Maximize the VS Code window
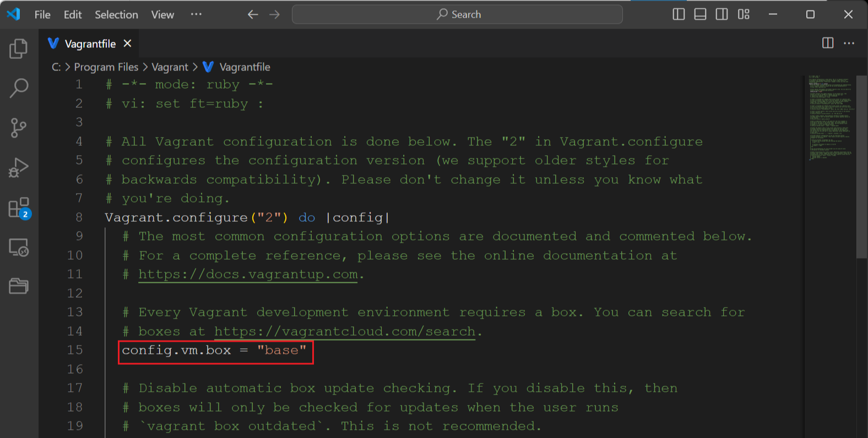 (810, 14)
